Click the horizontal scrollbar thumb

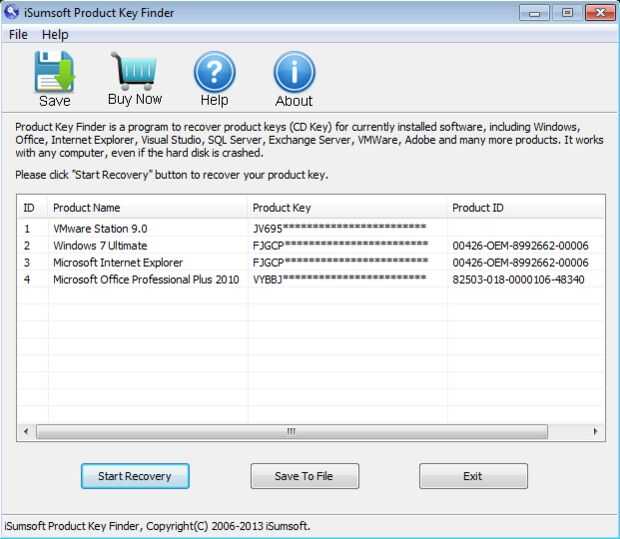tap(292, 431)
